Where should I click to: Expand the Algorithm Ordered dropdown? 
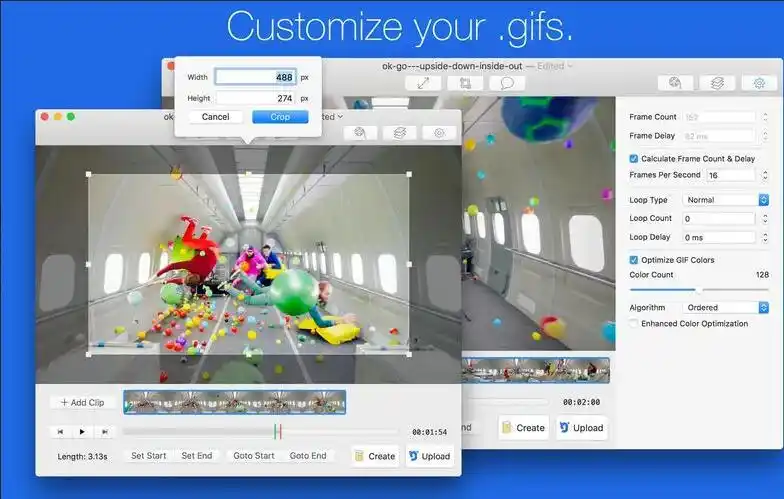click(x=725, y=308)
